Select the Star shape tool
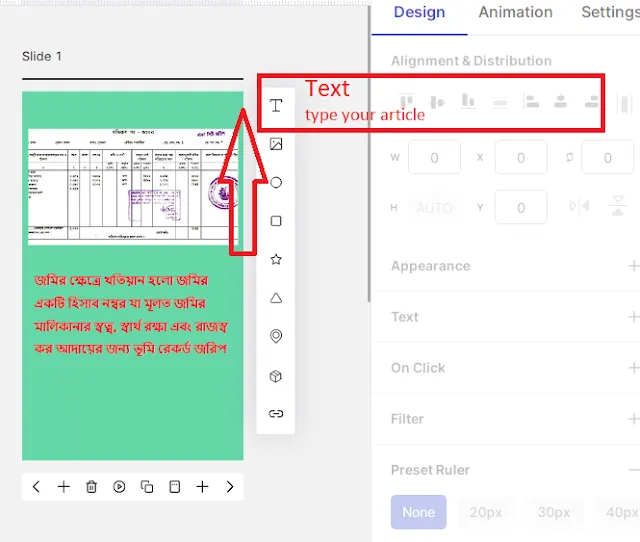 coord(276,260)
